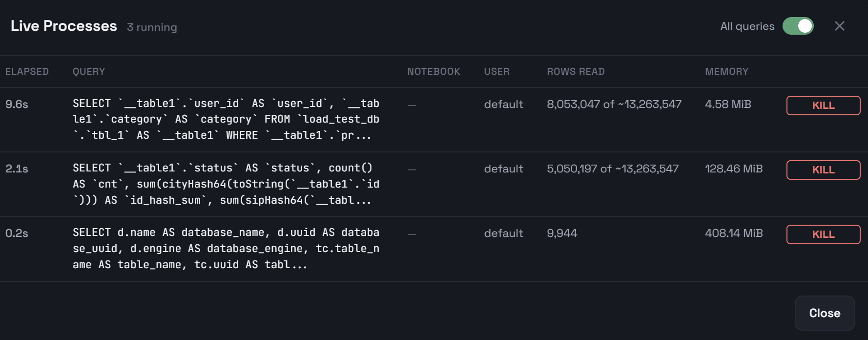Open the SELECT user_id category query text

226,119
